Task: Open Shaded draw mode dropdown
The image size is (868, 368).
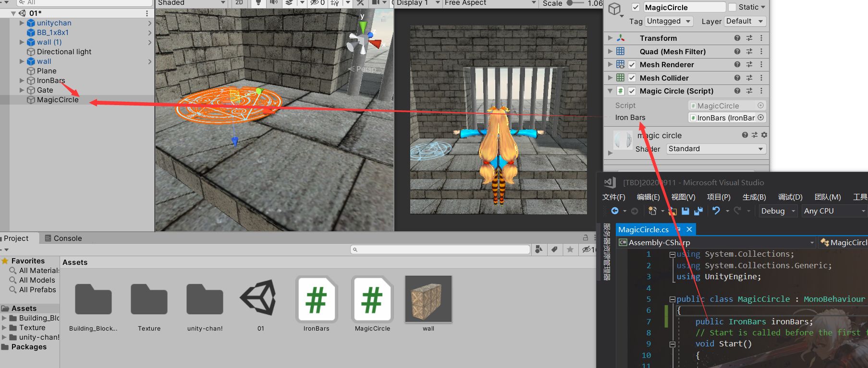Action: 191,3
